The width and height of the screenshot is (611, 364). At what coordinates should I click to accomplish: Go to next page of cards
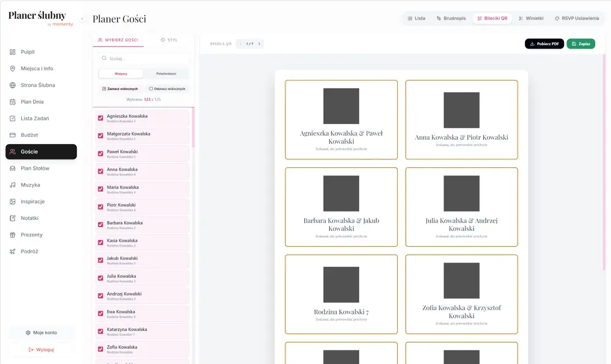[x=258, y=43]
